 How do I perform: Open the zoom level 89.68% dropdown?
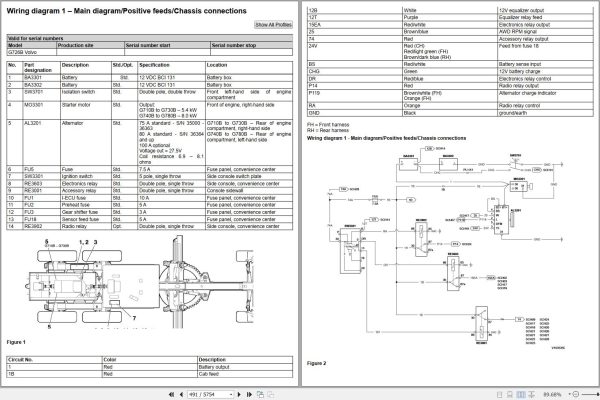[569, 394]
